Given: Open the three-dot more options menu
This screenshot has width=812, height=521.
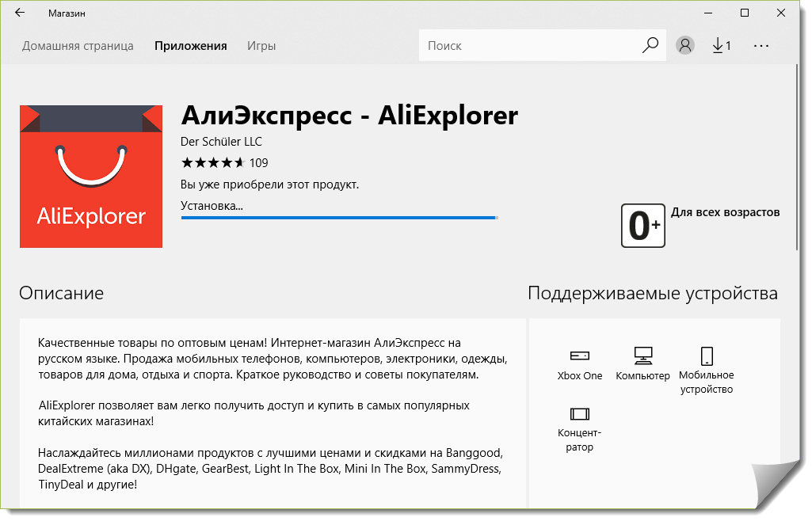Looking at the screenshot, I should coord(761,46).
